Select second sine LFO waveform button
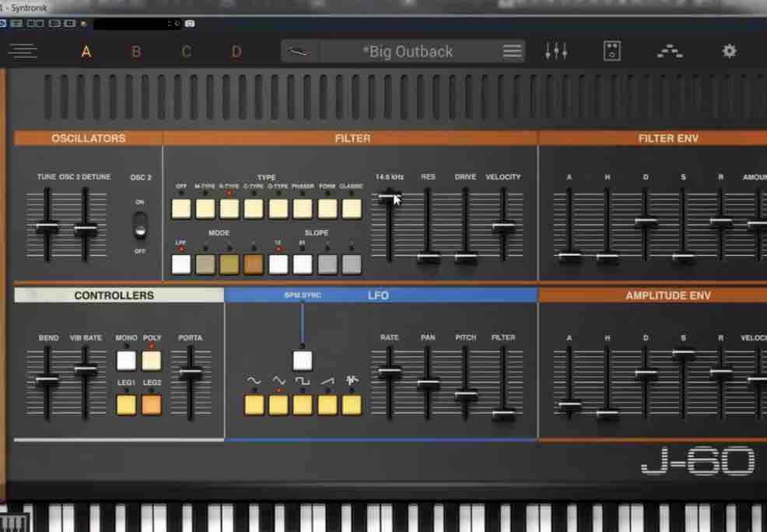This screenshot has width=767, height=532. 278,405
